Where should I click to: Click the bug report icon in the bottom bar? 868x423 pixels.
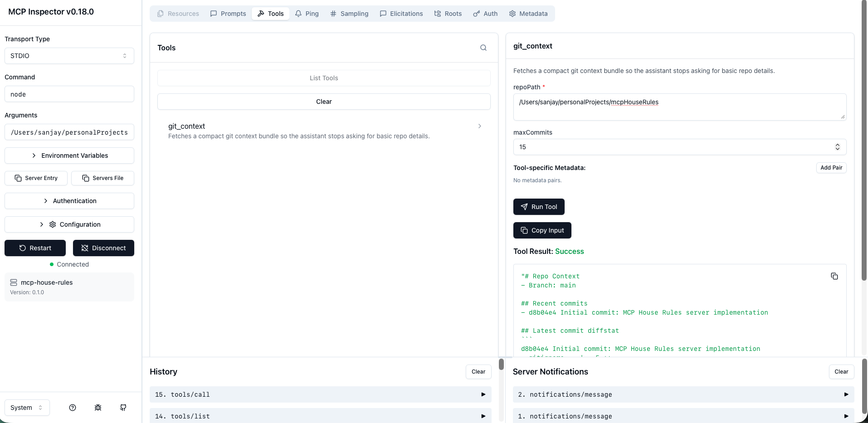[x=98, y=408]
